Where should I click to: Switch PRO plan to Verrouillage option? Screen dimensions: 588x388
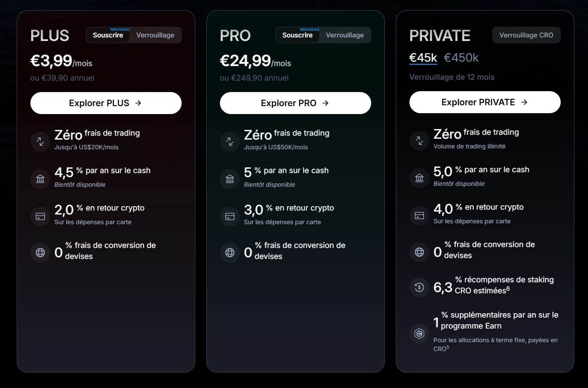(345, 35)
